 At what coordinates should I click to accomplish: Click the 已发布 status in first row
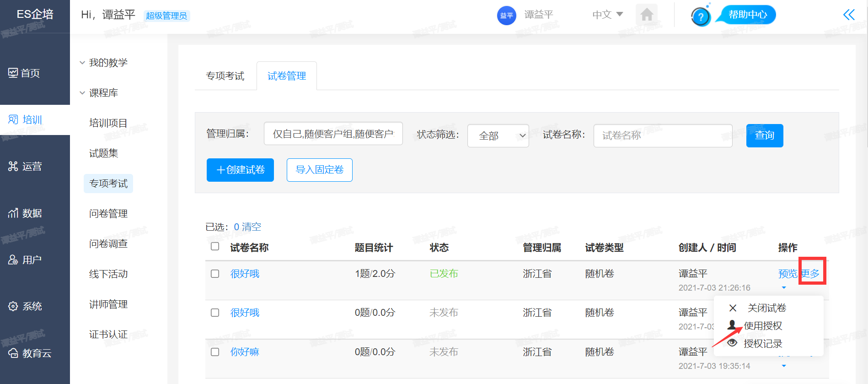point(444,274)
